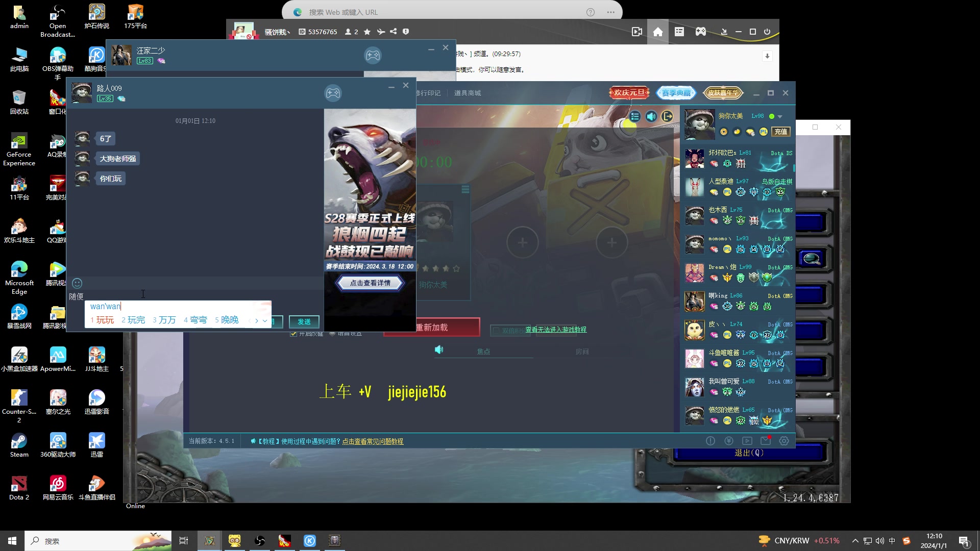
Task: Open 皮肤嘉年华 event banner
Action: pyautogui.click(x=723, y=93)
